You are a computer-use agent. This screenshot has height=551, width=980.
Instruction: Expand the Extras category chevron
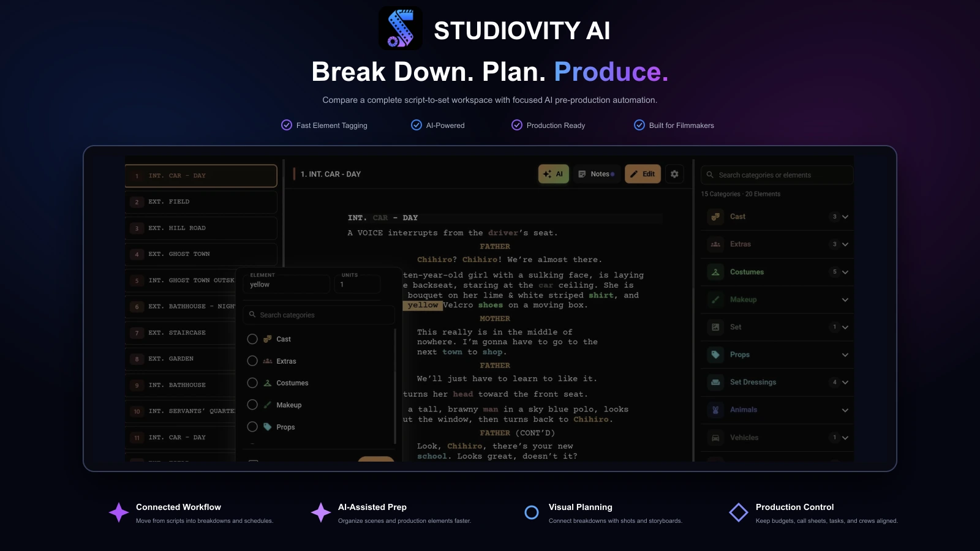pos(845,244)
